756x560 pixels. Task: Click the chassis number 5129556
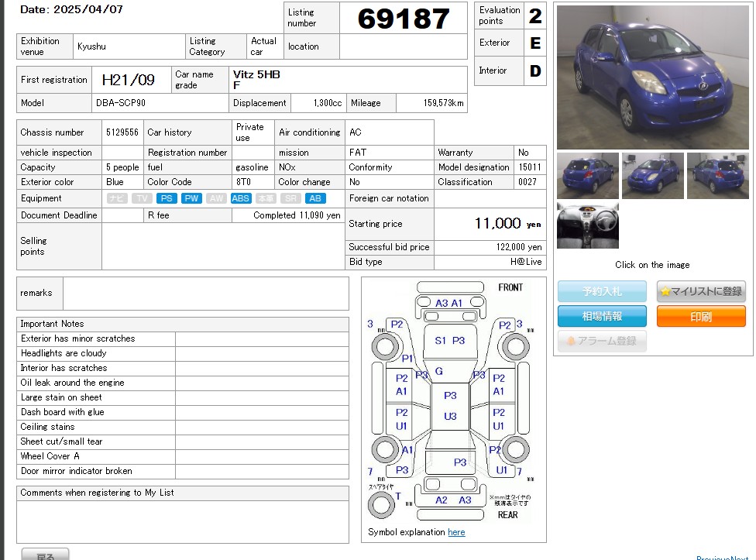122,132
